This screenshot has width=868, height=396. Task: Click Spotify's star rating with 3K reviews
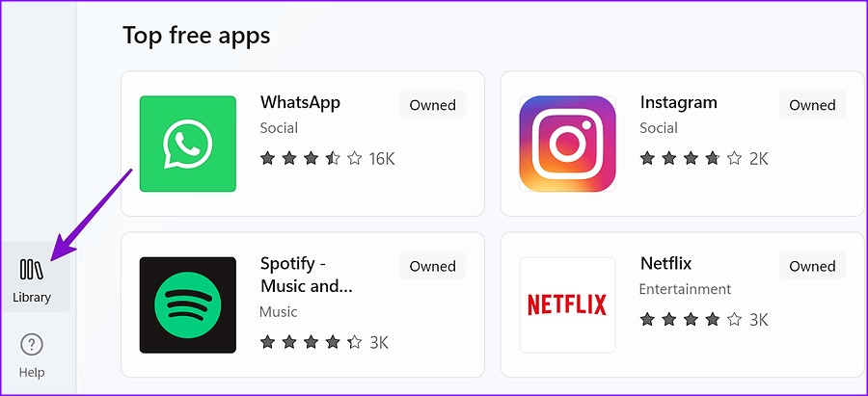324,342
